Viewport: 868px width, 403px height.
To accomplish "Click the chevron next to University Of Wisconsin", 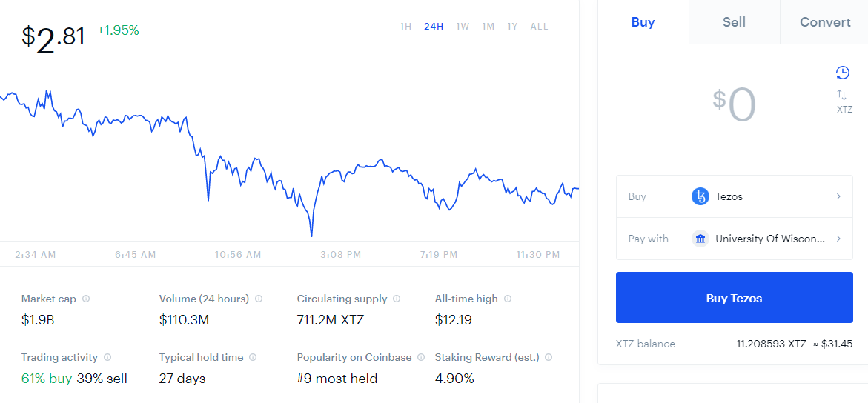I will (838, 239).
